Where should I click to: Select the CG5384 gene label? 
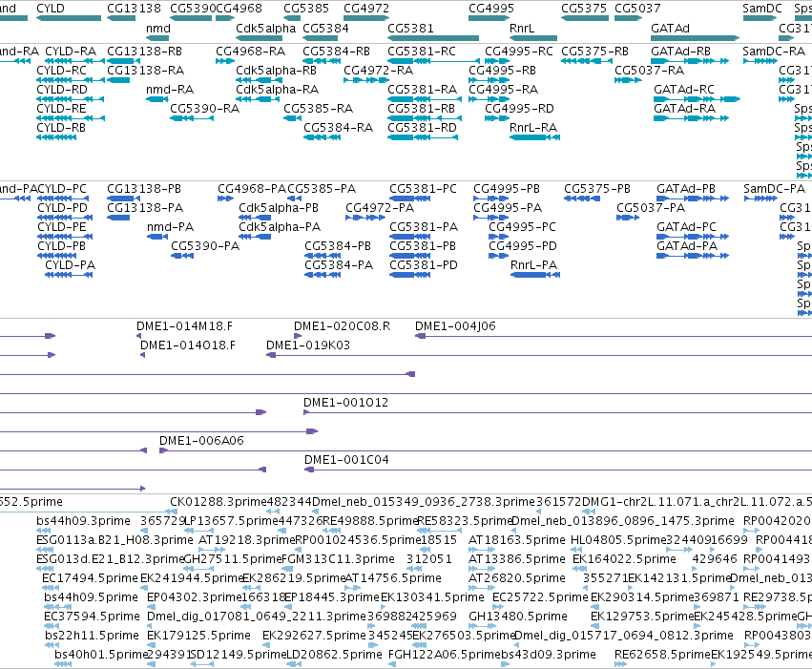click(x=325, y=28)
